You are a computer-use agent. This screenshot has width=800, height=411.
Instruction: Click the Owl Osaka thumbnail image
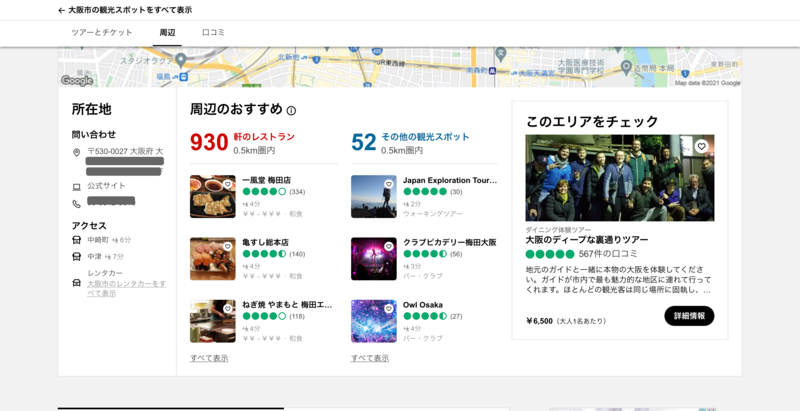(x=373, y=321)
